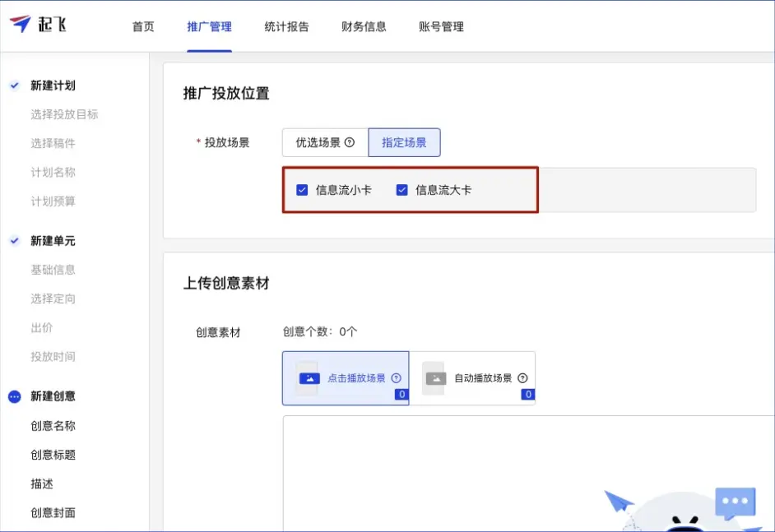Click the help icon beside 优选场景
775x532 pixels.
click(350, 142)
